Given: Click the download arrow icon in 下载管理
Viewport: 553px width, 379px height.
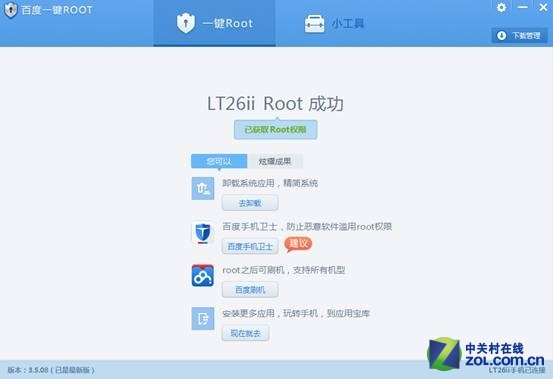Looking at the screenshot, I should [501, 35].
